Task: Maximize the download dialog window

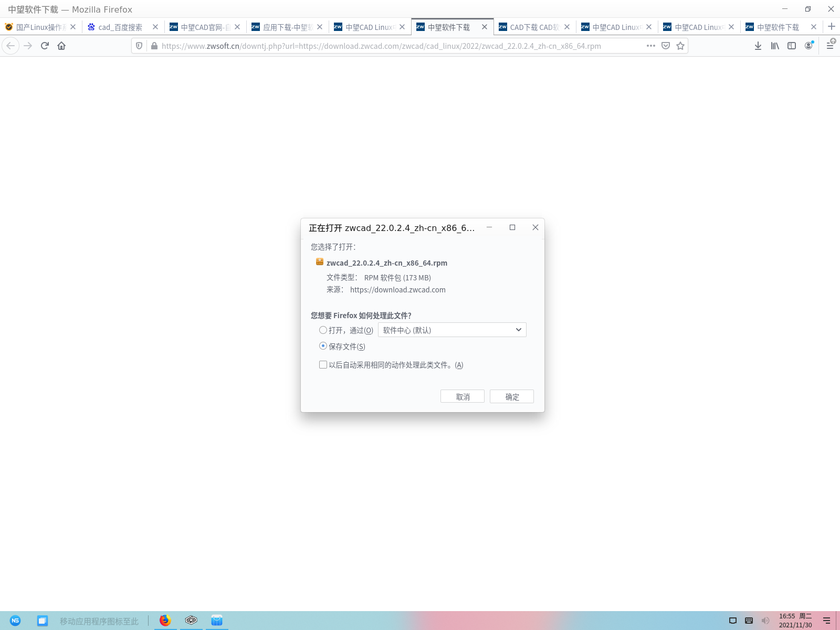Action: 512,227
